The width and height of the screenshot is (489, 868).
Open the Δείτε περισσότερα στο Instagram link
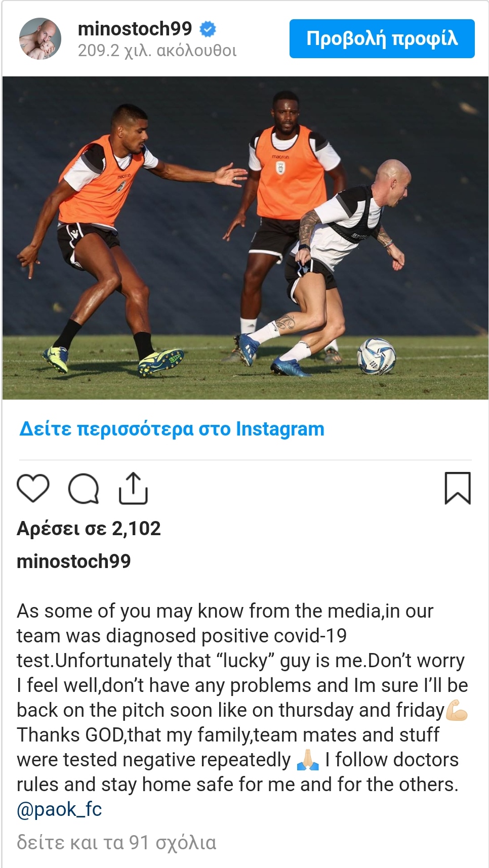pyautogui.click(x=172, y=429)
